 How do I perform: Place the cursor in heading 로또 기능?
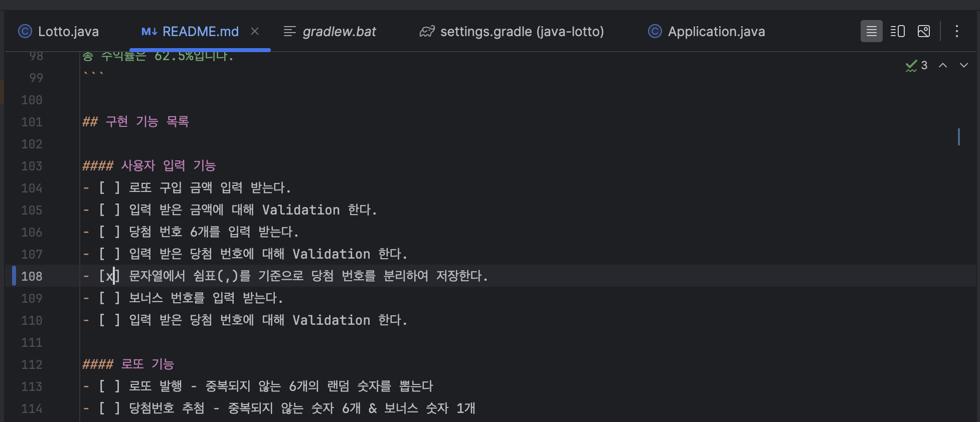click(x=147, y=364)
